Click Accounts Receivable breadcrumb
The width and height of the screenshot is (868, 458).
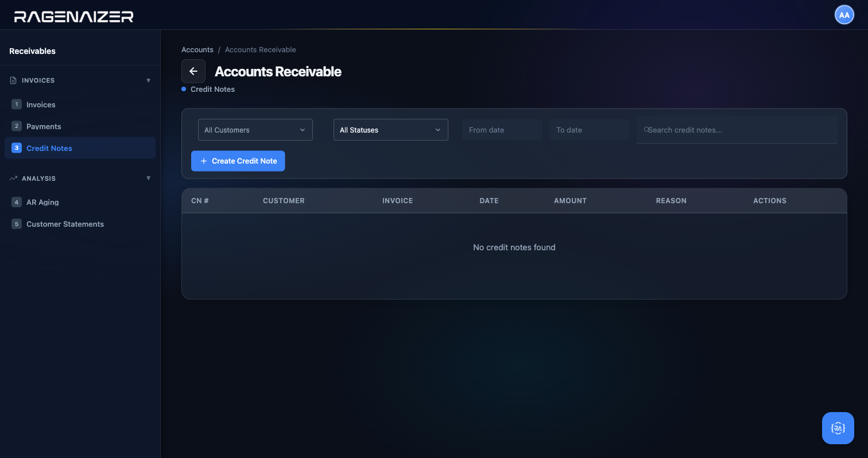tap(261, 50)
